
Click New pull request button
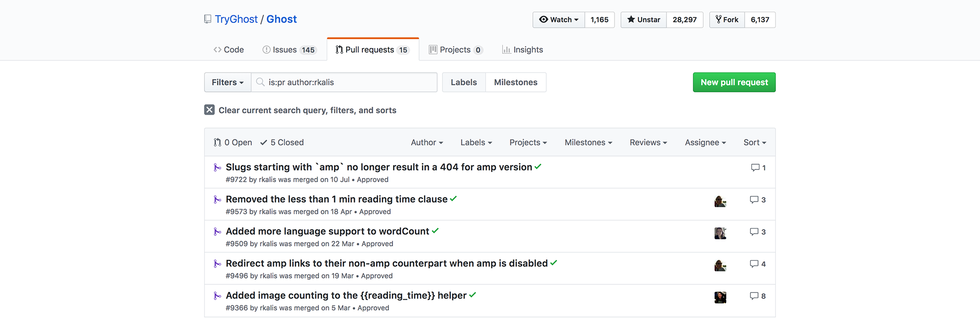pos(734,82)
